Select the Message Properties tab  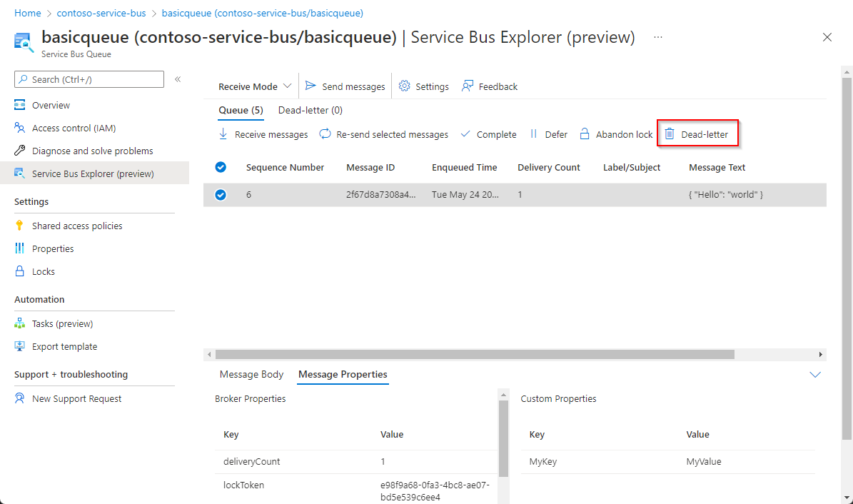pyautogui.click(x=343, y=375)
